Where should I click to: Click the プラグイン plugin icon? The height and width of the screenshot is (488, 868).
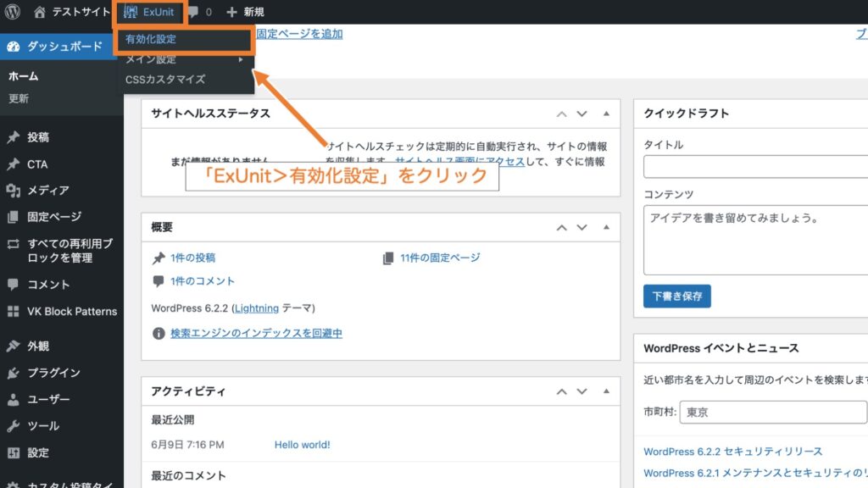(19, 372)
